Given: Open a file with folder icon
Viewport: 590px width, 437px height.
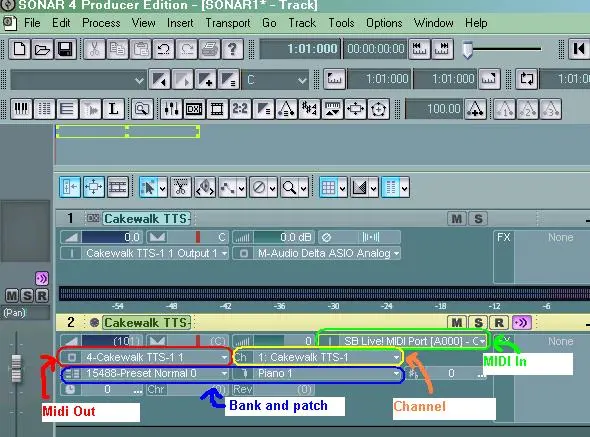Looking at the screenshot, I should [42, 49].
